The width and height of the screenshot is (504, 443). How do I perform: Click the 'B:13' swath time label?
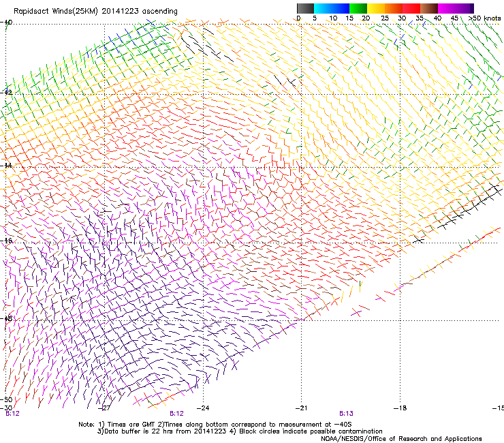(x=346, y=414)
